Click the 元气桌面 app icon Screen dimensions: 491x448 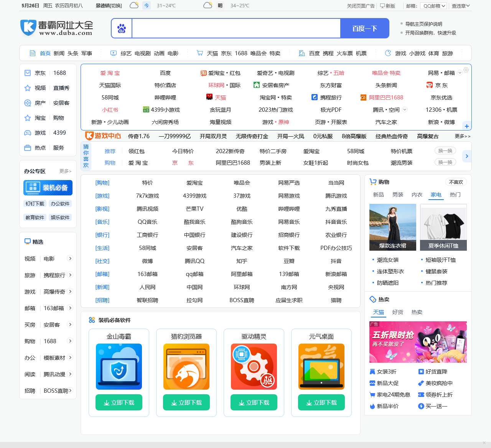(321, 367)
